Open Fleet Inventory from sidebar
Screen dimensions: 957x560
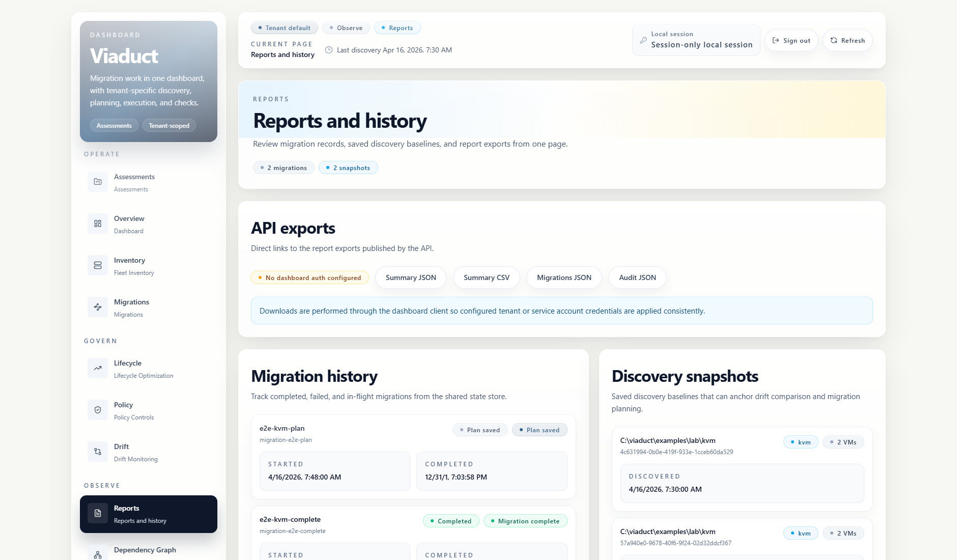pos(149,266)
